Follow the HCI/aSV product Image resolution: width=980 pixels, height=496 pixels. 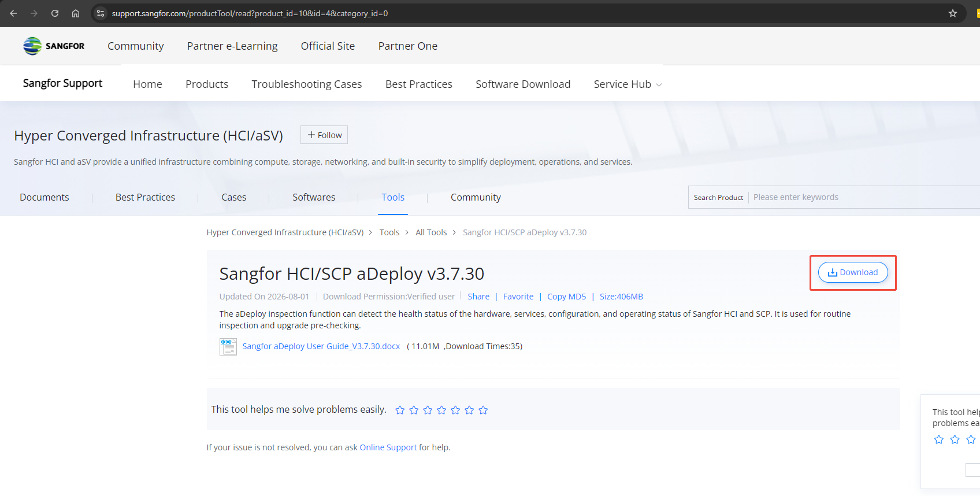(x=324, y=135)
